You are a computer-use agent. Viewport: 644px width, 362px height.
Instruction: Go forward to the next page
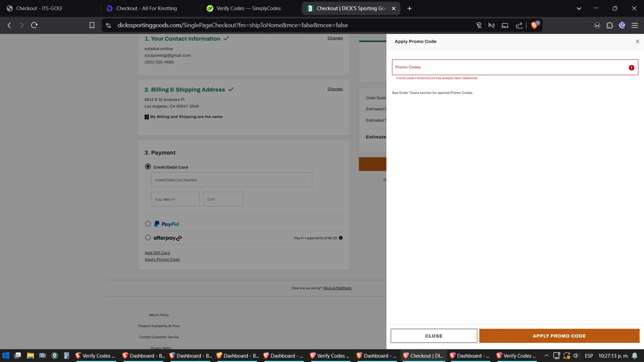(21, 25)
